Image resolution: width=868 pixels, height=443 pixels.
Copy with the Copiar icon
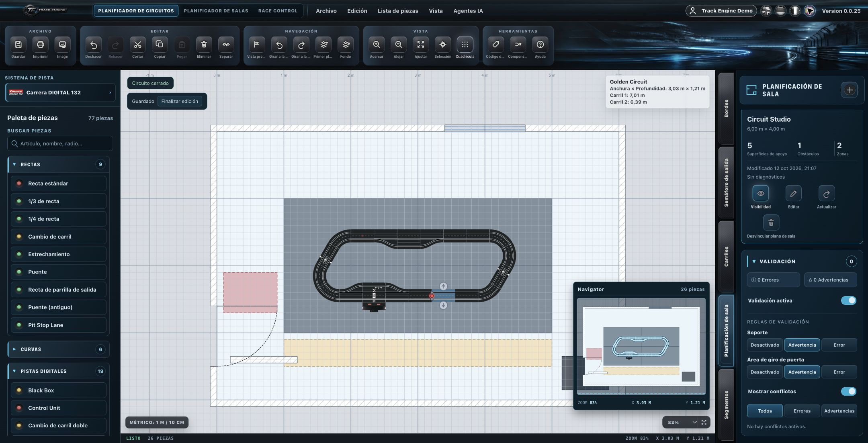(x=160, y=45)
